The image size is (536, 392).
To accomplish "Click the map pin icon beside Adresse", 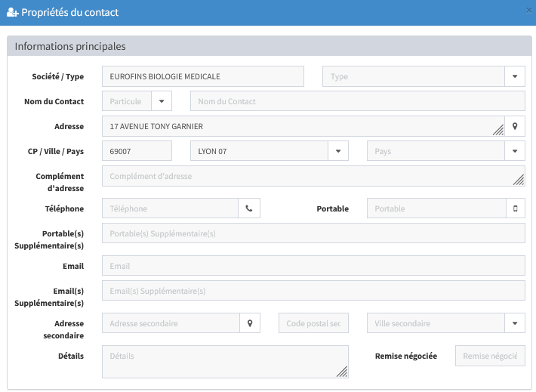I will (515, 126).
